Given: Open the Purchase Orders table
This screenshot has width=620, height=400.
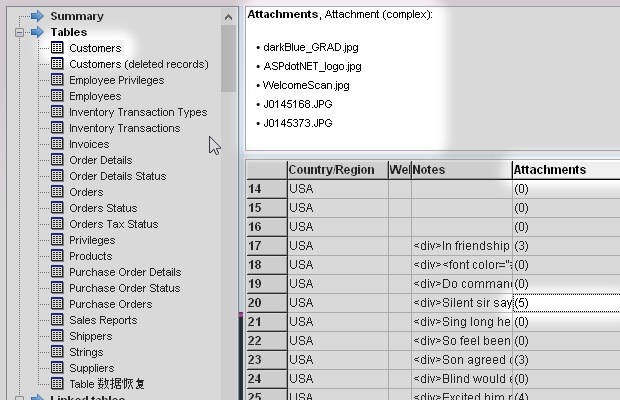Looking at the screenshot, I should point(110,304).
